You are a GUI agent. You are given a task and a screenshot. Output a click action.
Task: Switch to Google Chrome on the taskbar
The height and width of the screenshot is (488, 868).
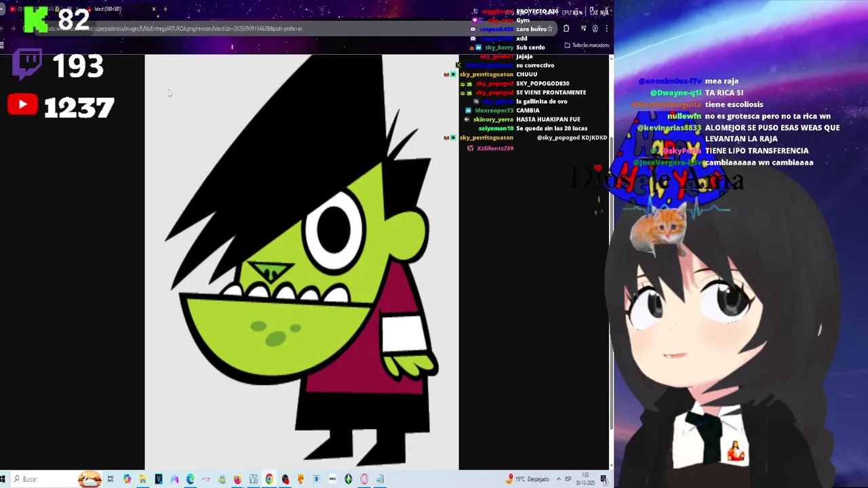point(269,479)
